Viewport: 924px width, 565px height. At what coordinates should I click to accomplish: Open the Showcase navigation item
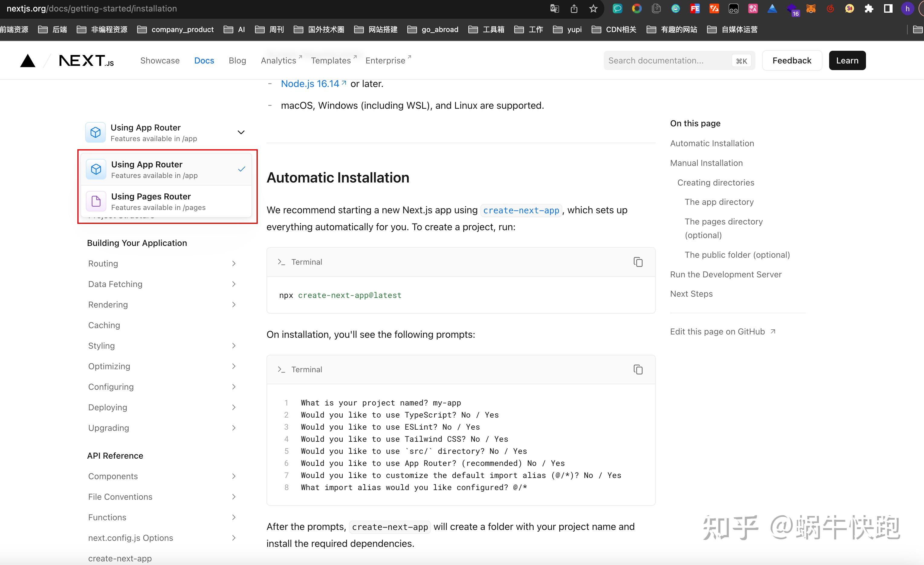click(160, 60)
